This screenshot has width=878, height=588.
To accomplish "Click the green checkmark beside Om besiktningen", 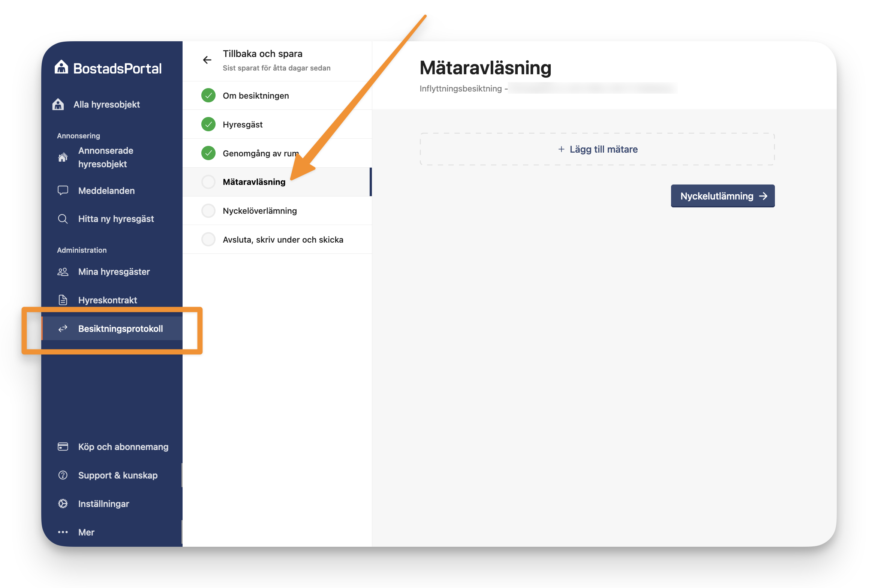I will tap(208, 96).
